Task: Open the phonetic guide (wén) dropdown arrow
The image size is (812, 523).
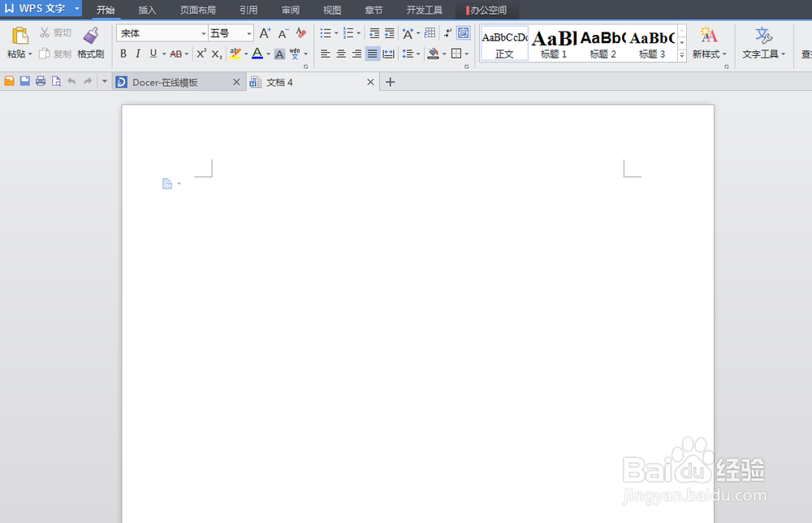Action: [x=305, y=54]
